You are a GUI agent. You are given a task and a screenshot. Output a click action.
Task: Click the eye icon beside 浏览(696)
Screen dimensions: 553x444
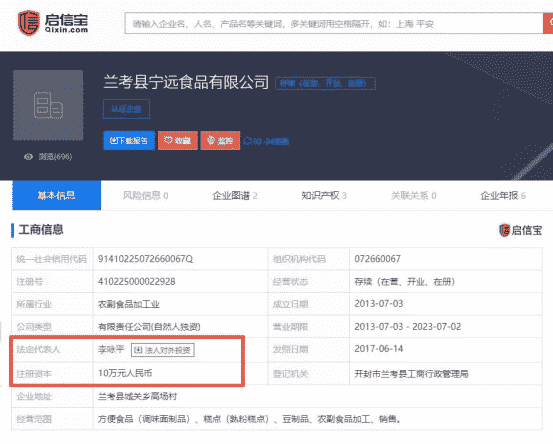tap(29, 157)
